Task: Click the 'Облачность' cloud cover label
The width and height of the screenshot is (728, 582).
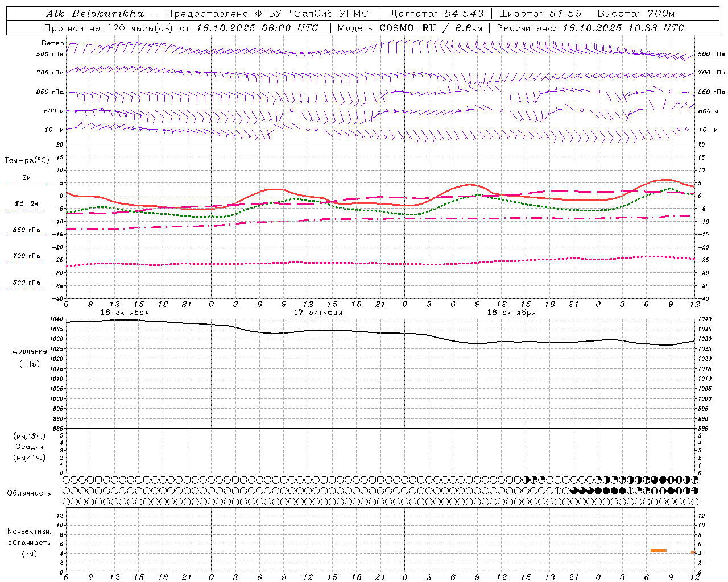Action: [x=29, y=493]
